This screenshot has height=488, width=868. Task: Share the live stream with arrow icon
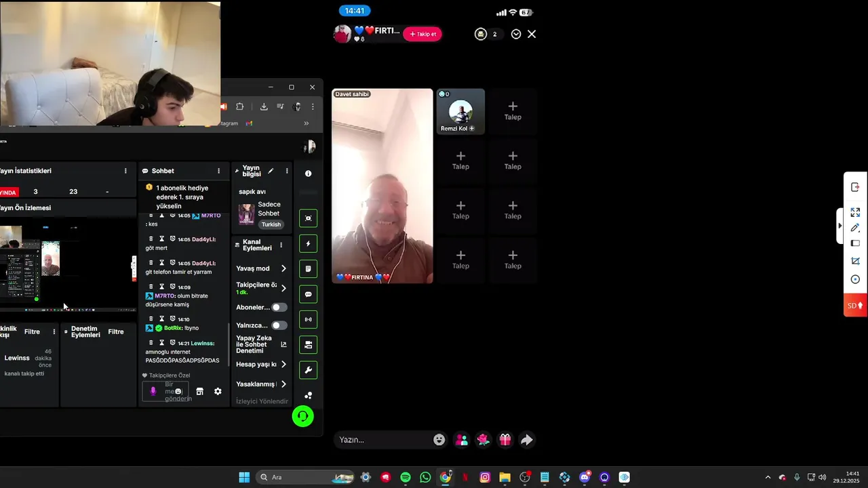[x=527, y=440]
